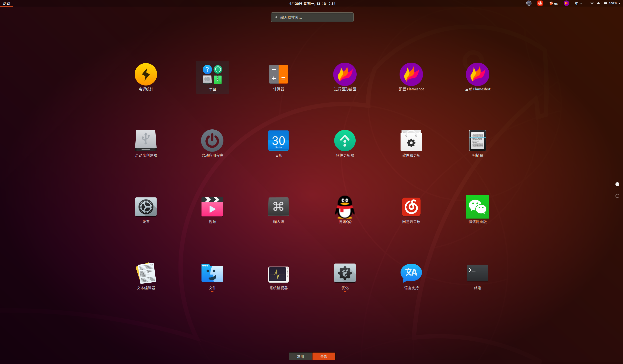The image size is (623, 364).
Task: Select first app page indicator dot
Action: (617, 184)
